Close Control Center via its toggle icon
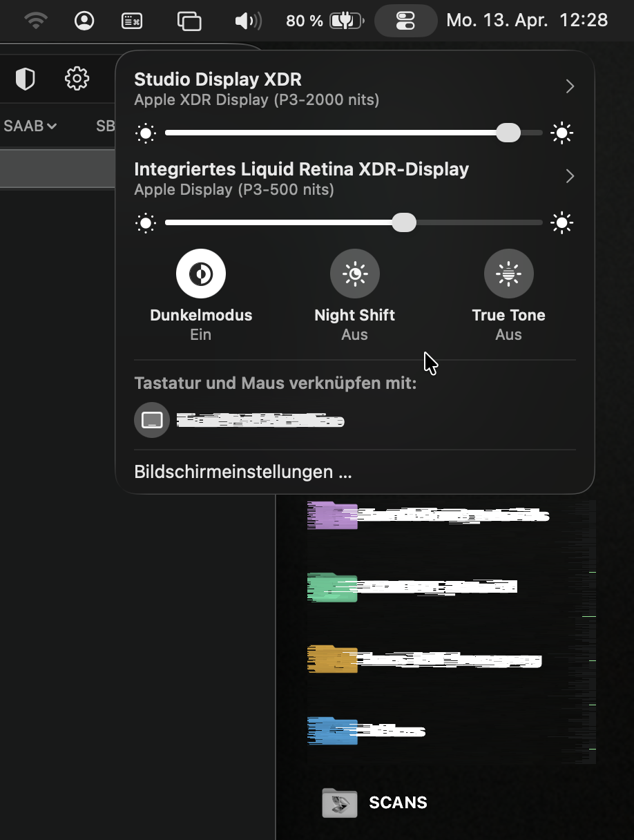 click(x=405, y=21)
